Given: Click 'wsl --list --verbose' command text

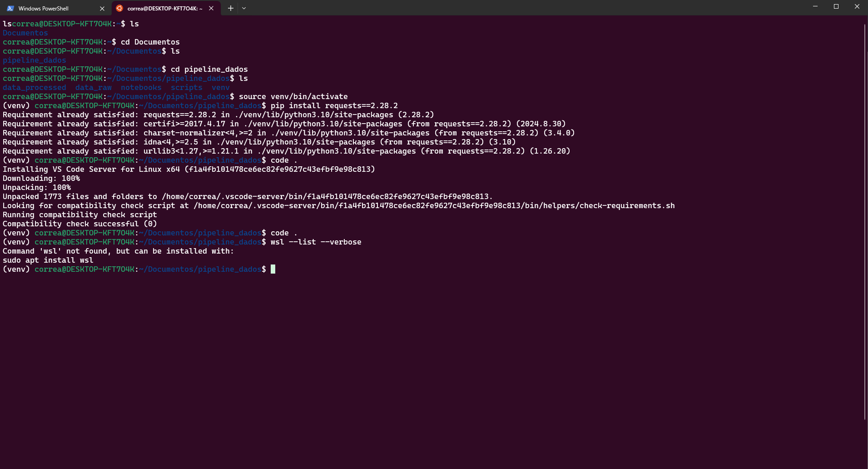Looking at the screenshot, I should pos(316,242).
